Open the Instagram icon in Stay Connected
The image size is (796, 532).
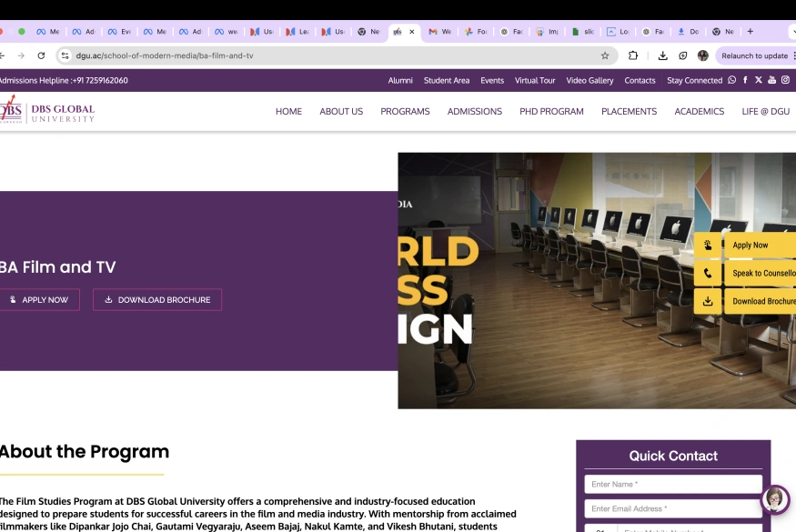pyautogui.click(x=785, y=80)
